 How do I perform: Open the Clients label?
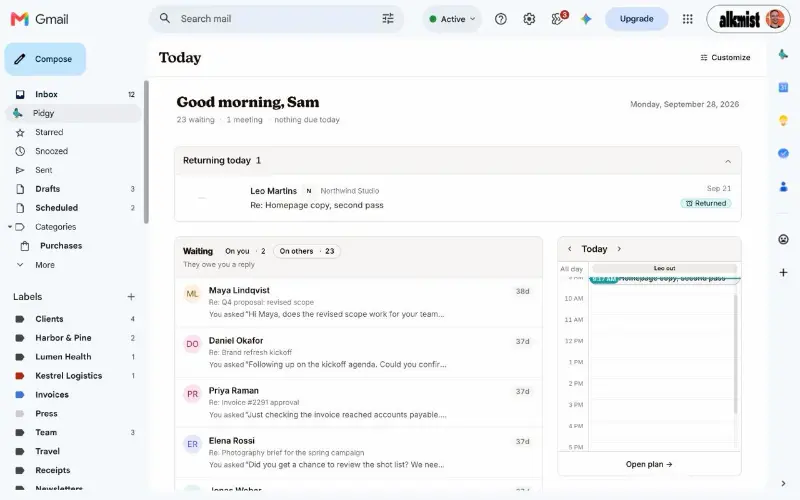[74, 319]
